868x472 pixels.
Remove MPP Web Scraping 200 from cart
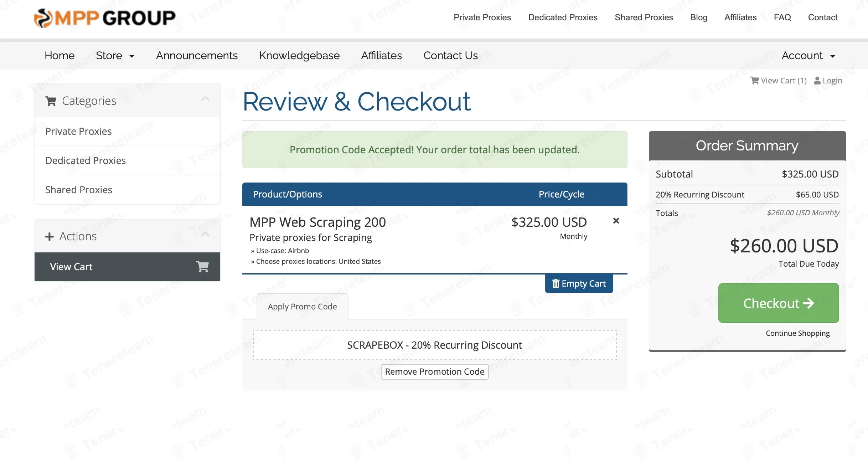pos(616,221)
